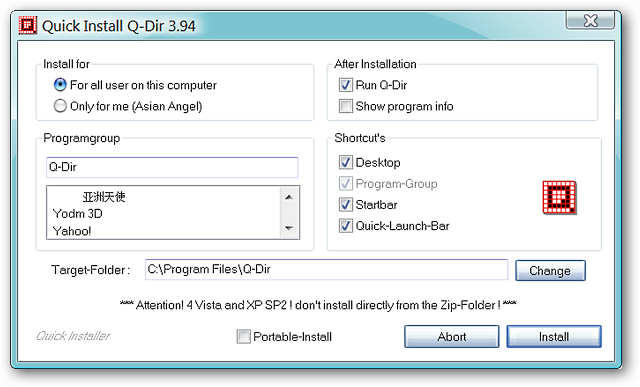Click the Abort button

click(x=452, y=337)
